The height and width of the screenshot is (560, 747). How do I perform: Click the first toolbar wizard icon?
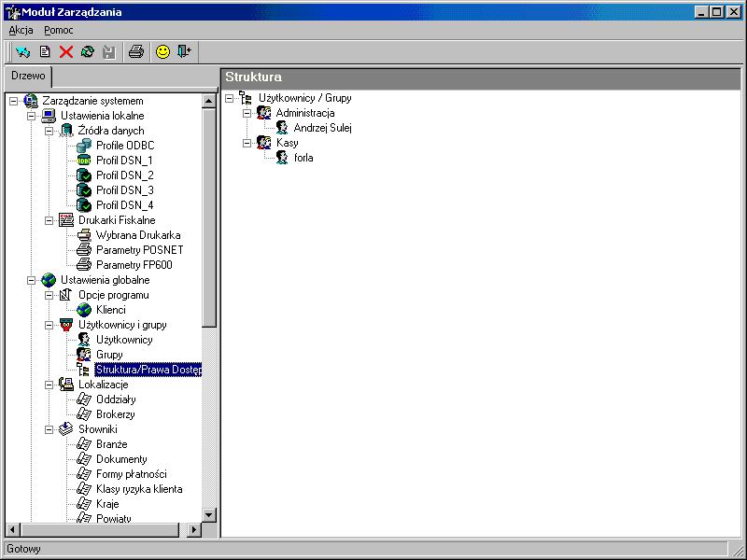coord(22,51)
